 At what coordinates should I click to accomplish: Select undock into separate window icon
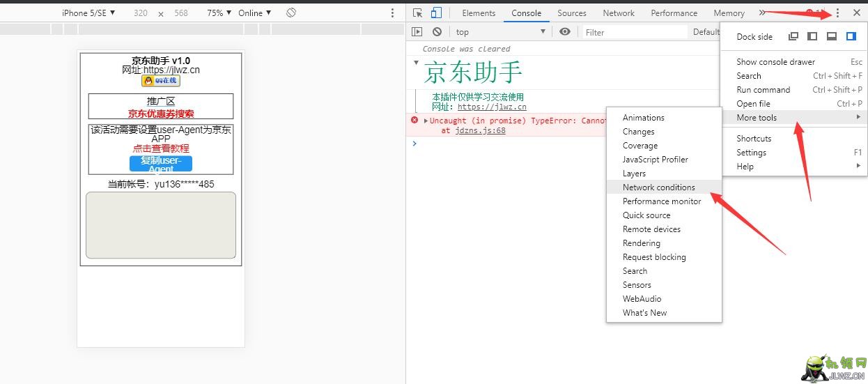point(793,36)
